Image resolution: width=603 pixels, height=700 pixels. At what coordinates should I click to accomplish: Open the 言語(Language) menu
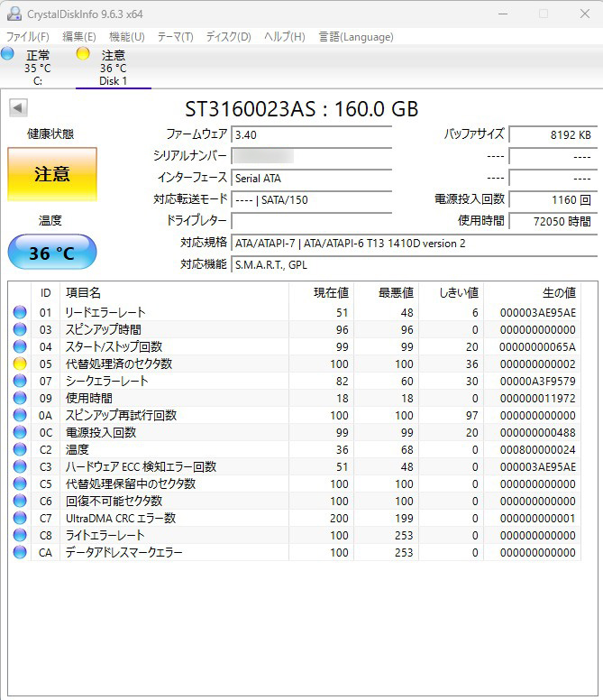point(356,37)
